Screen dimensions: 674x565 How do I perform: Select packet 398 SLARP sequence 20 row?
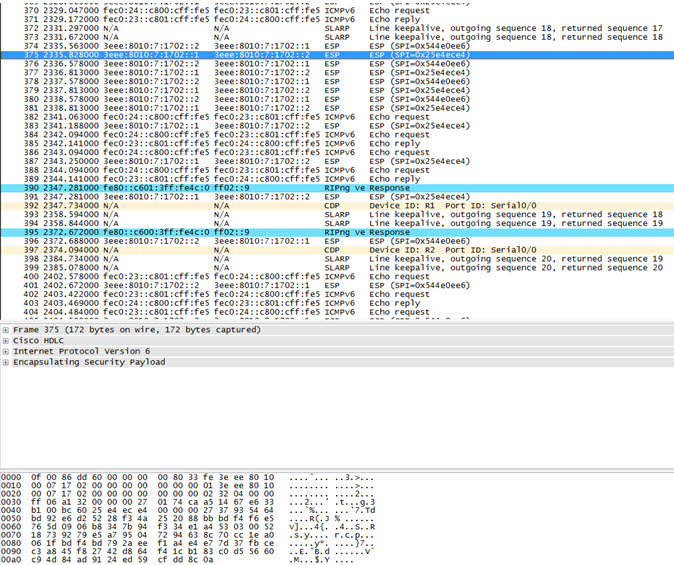(x=337, y=259)
